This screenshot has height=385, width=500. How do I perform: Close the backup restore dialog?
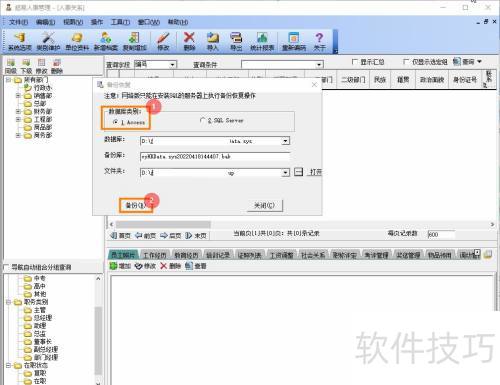314,85
